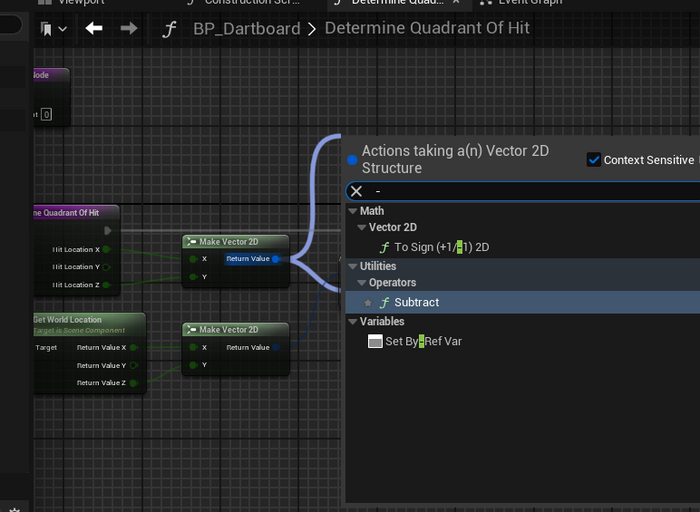Collapse the Operators subcategory

point(360,283)
